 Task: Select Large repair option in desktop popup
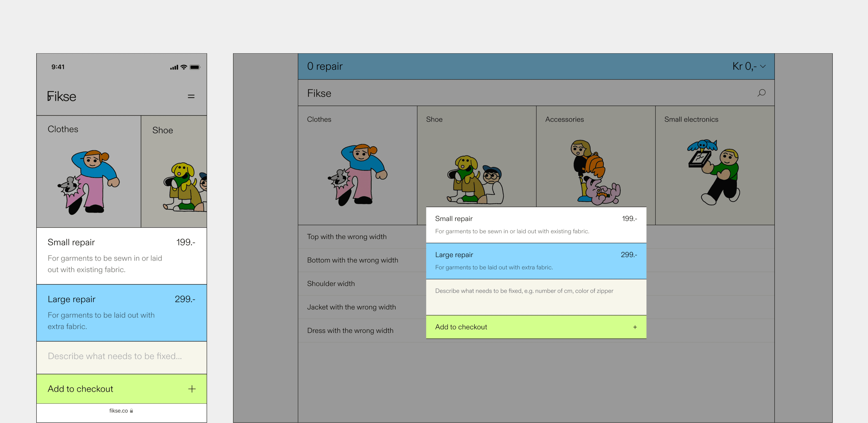[536, 261]
